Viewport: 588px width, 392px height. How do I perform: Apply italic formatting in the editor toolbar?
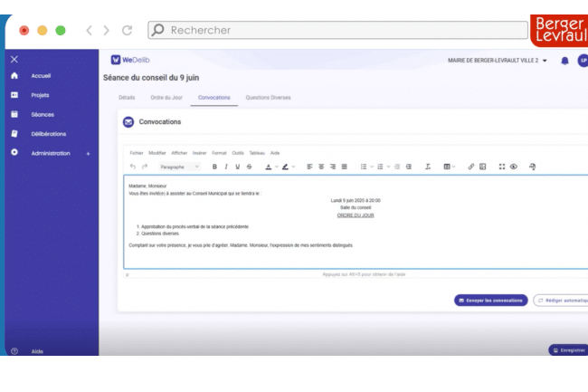[x=226, y=167]
